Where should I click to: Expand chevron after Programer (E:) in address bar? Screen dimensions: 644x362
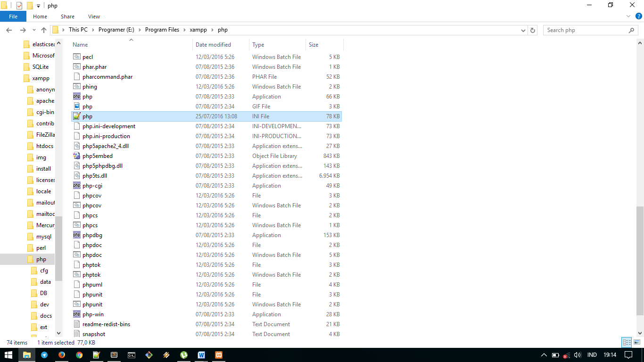(140, 30)
